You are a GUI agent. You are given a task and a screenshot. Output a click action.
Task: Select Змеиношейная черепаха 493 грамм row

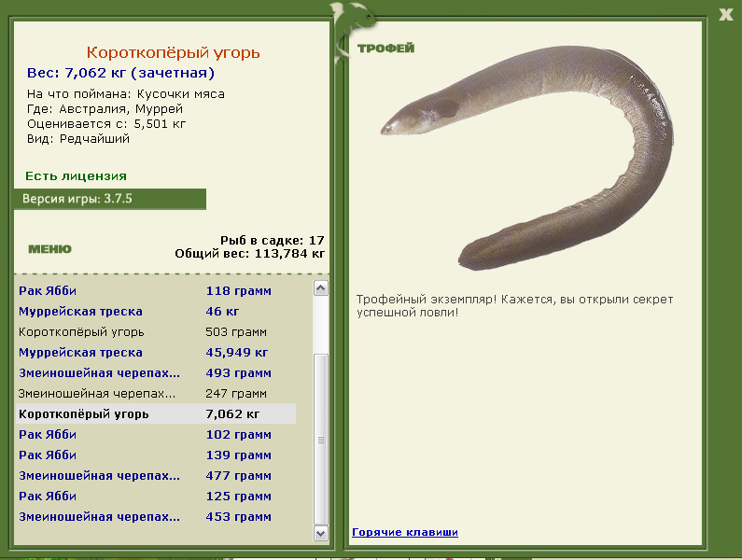pos(156,373)
